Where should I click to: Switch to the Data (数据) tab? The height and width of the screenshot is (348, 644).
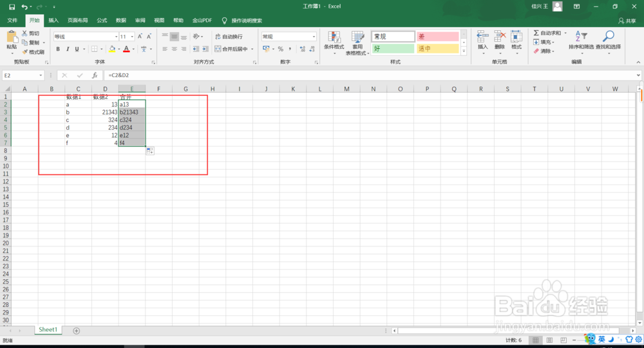pyautogui.click(x=121, y=21)
